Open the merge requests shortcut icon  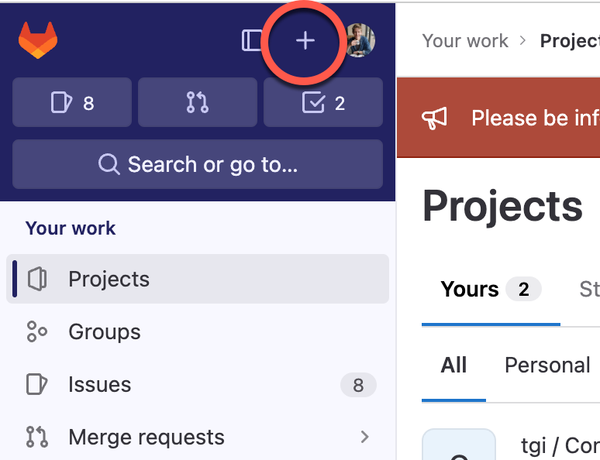197,102
